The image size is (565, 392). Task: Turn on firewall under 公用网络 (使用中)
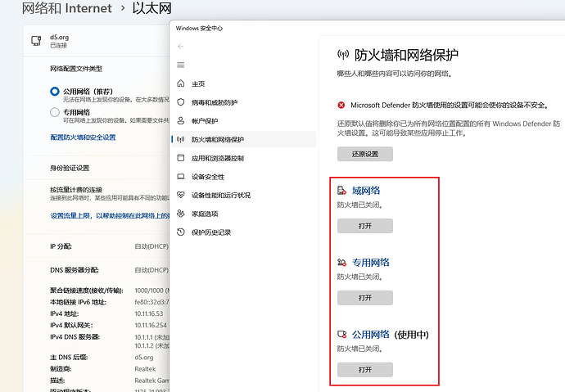click(x=364, y=370)
